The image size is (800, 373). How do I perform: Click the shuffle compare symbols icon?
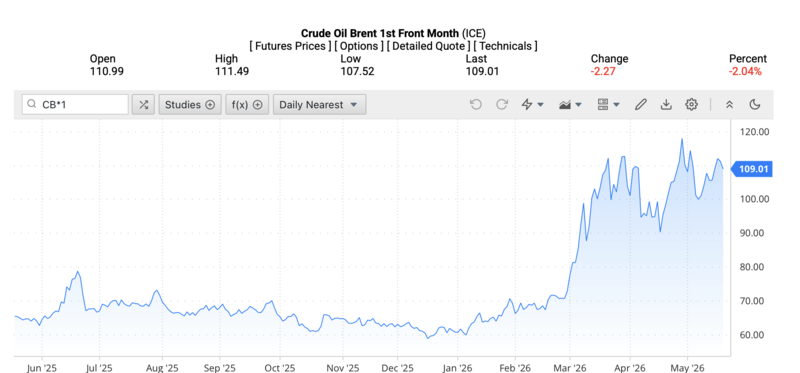coord(143,105)
